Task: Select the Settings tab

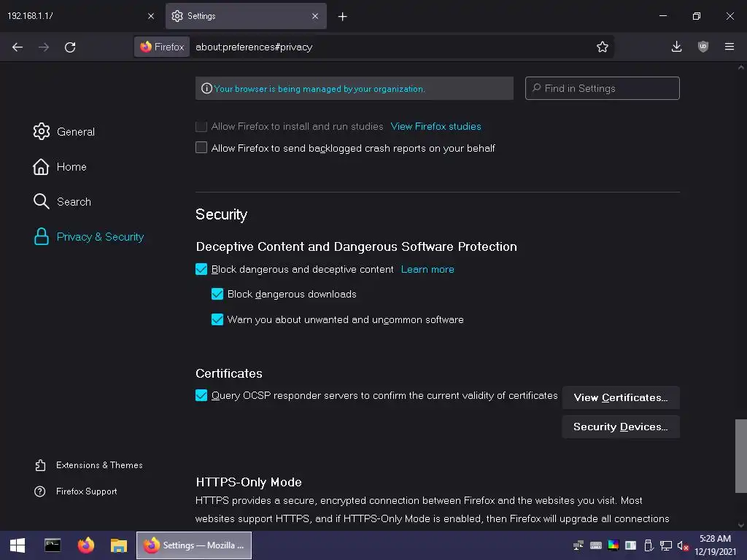Action: [x=246, y=16]
